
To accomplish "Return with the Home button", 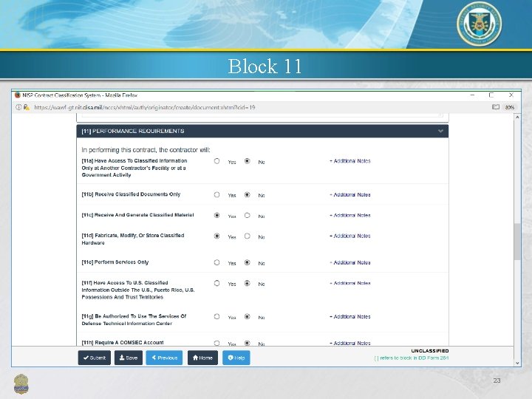I will coord(202,358).
